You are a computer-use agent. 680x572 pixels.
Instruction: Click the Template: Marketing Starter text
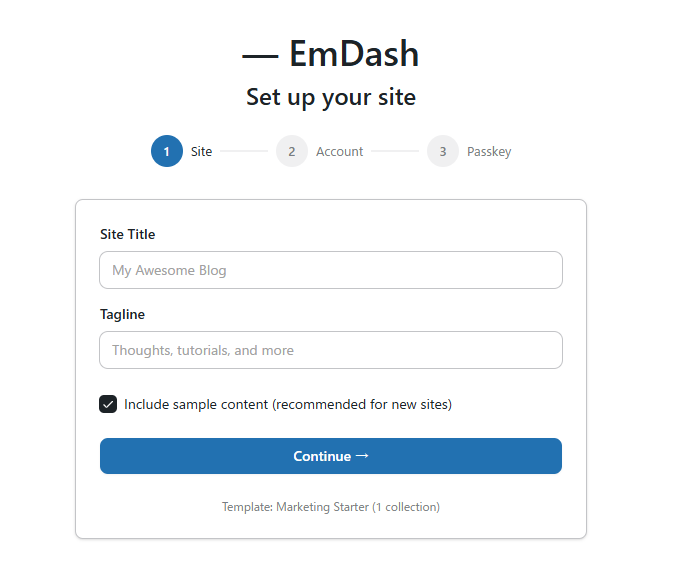tap(331, 507)
